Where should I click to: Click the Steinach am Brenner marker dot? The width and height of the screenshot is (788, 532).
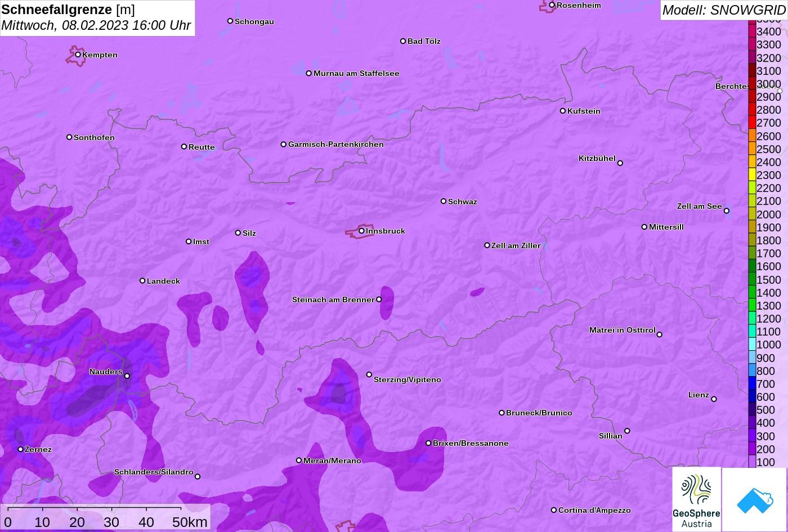[379, 299]
